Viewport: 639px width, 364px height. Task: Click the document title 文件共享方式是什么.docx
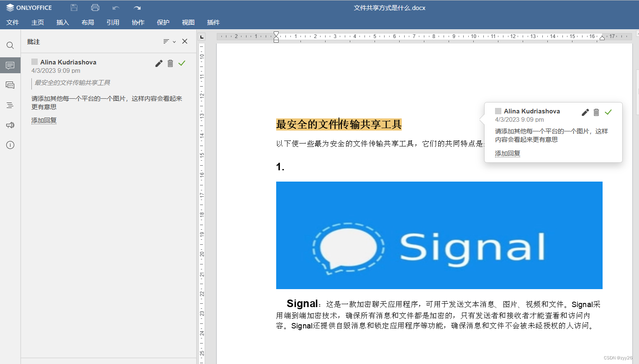pos(390,8)
